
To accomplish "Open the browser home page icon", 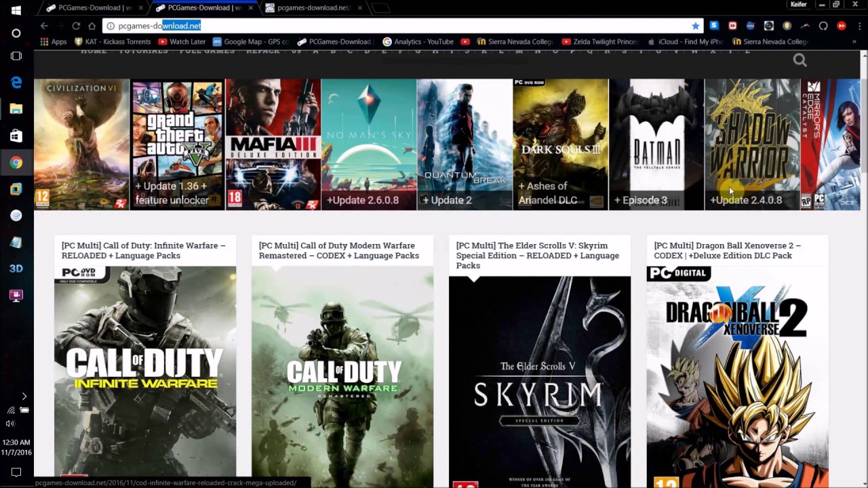I will point(92,26).
